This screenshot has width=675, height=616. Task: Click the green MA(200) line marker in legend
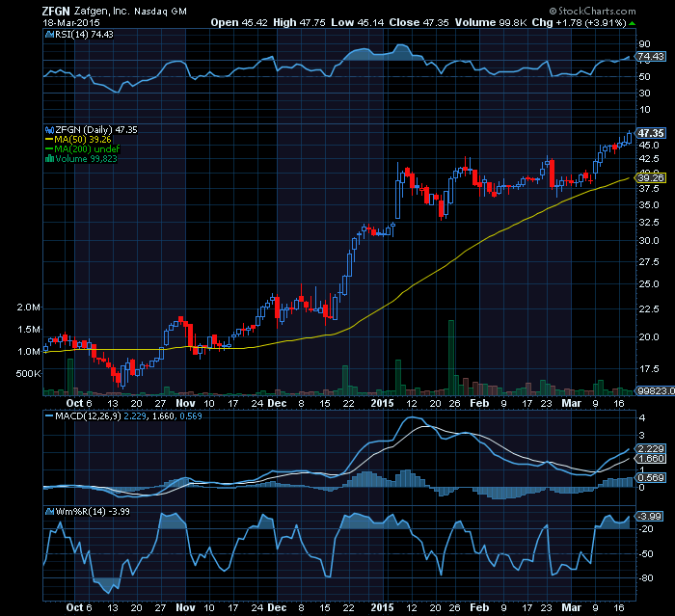tap(49, 149)
